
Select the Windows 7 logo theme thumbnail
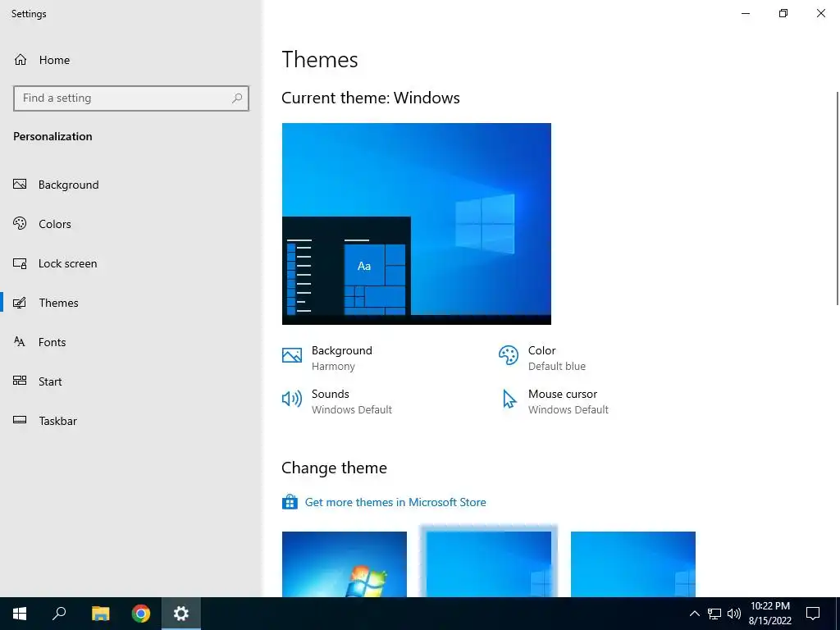[x=345, y=564]
